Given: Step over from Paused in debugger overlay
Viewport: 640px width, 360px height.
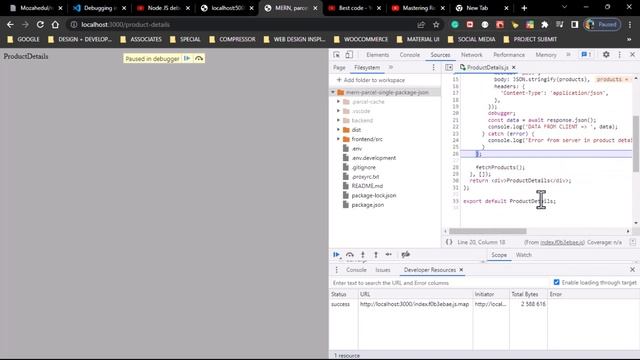Looking at the screenshot, I should click(x=199, y=58).
